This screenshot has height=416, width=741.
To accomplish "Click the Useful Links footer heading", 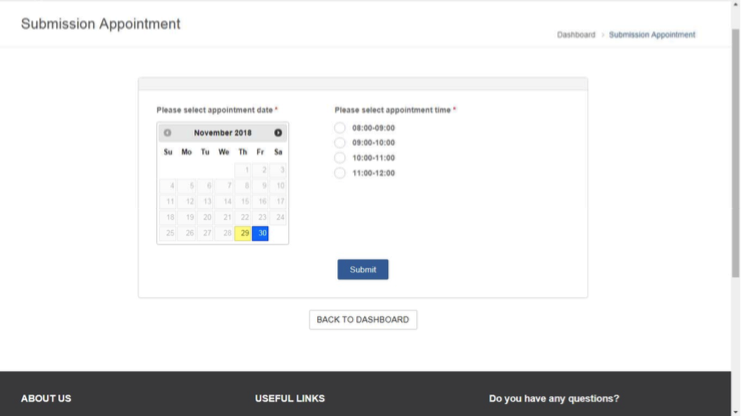I will 290,398.
